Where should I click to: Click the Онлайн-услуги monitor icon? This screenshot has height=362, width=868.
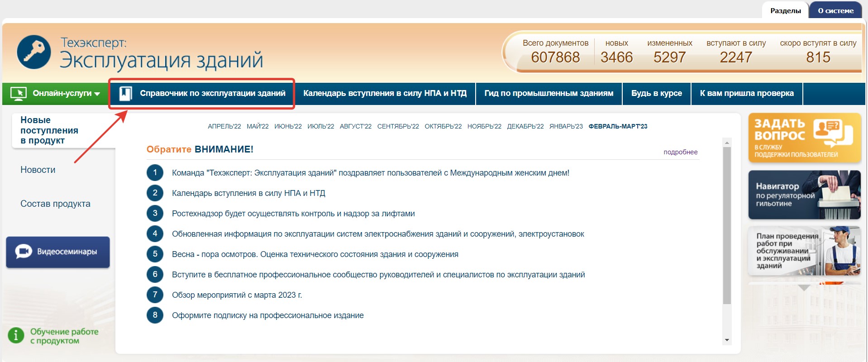(19, 94)
